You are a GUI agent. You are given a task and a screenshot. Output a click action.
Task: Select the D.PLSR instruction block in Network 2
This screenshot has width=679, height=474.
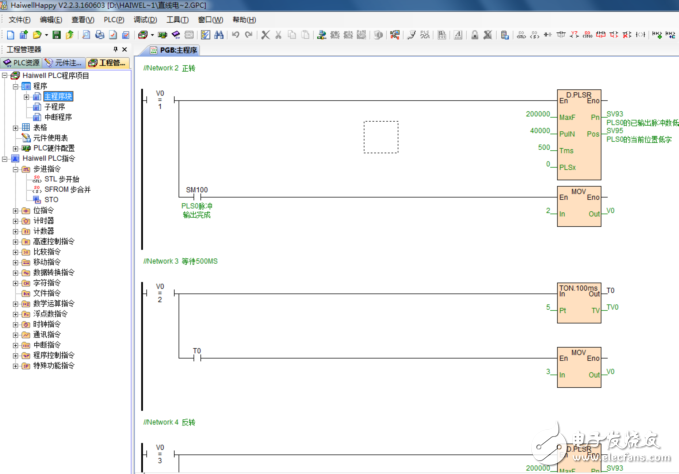pyautogui.click(x=580, y=135)
